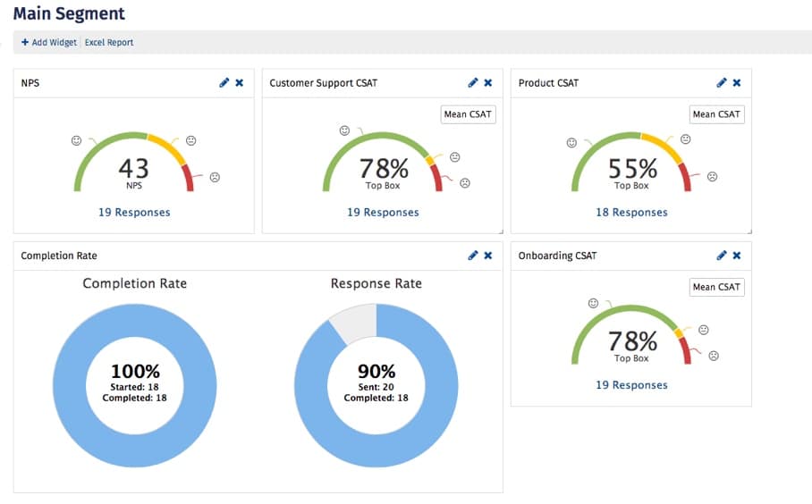The image size is (812, 504).
Task: Edit the NPS widget with pencil icon
Action: pyautogui.click(x=224, y=83)
